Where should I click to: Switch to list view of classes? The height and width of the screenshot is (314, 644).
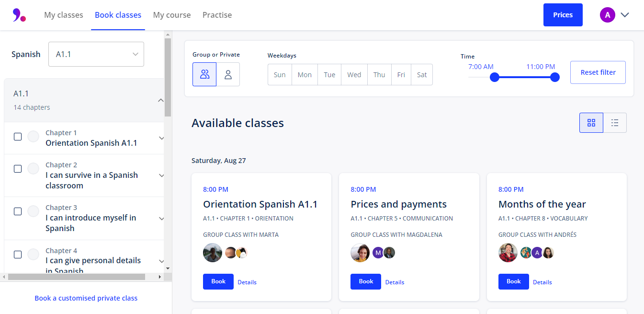[615, 123]
